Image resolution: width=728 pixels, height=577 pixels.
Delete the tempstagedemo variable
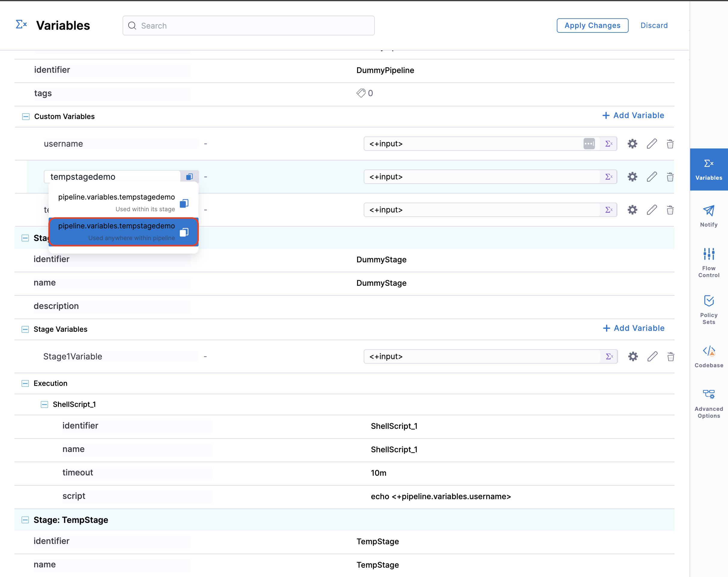click(670, 177)
